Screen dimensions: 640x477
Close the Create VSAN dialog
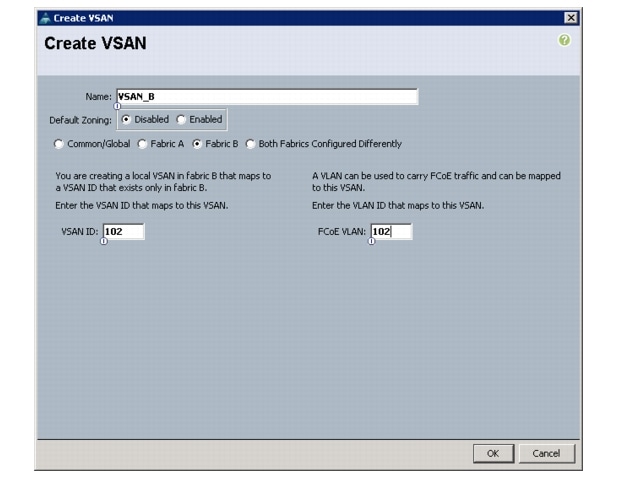(571, 18)
